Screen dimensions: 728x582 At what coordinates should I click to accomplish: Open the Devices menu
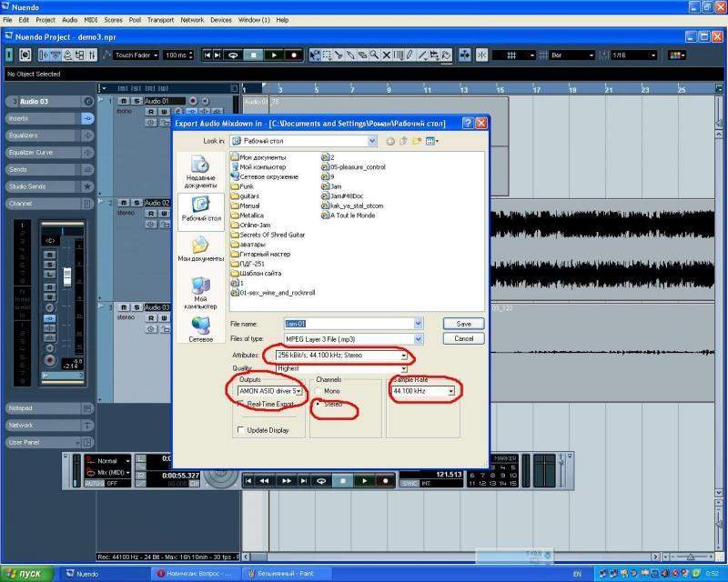click(220, 19)
